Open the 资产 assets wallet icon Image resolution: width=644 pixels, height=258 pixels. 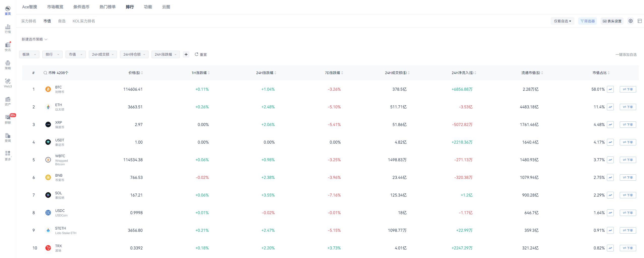click(8, 101)
